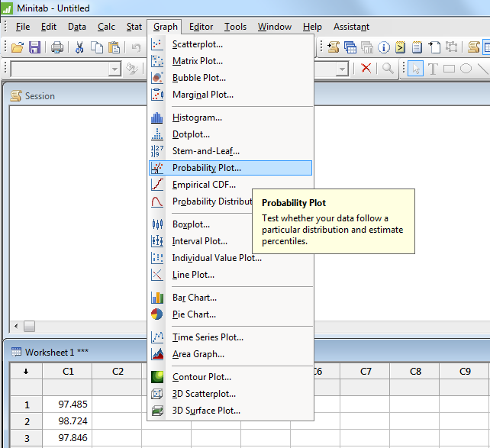Viewport: 490px width, 448px height.
Task: Choose the pointer select tool
Action: pos(415,69)
